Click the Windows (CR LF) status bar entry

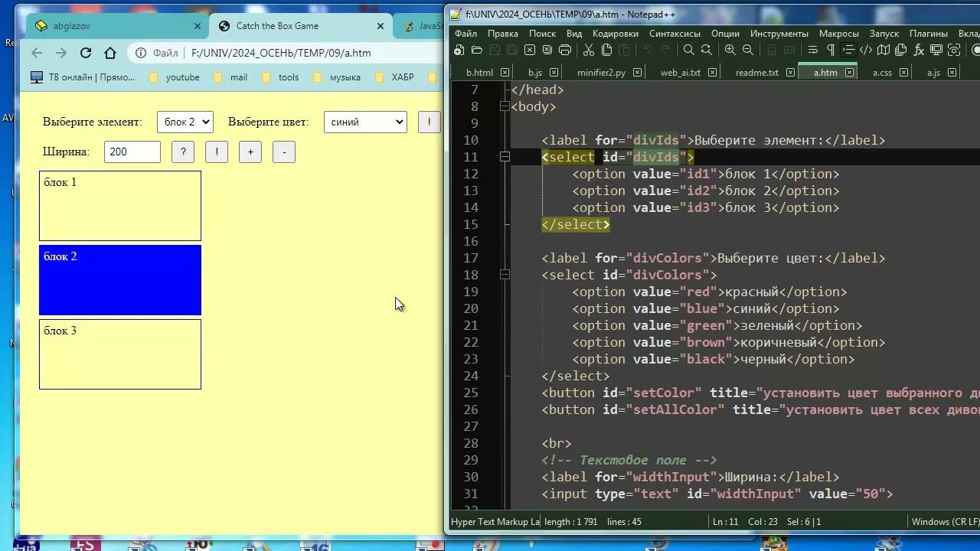[x=944, y=522]
